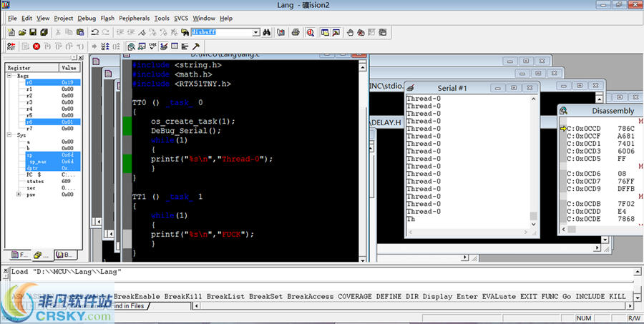Click address C:0x0CCD in Disassembly window

[x=583, y=129]
